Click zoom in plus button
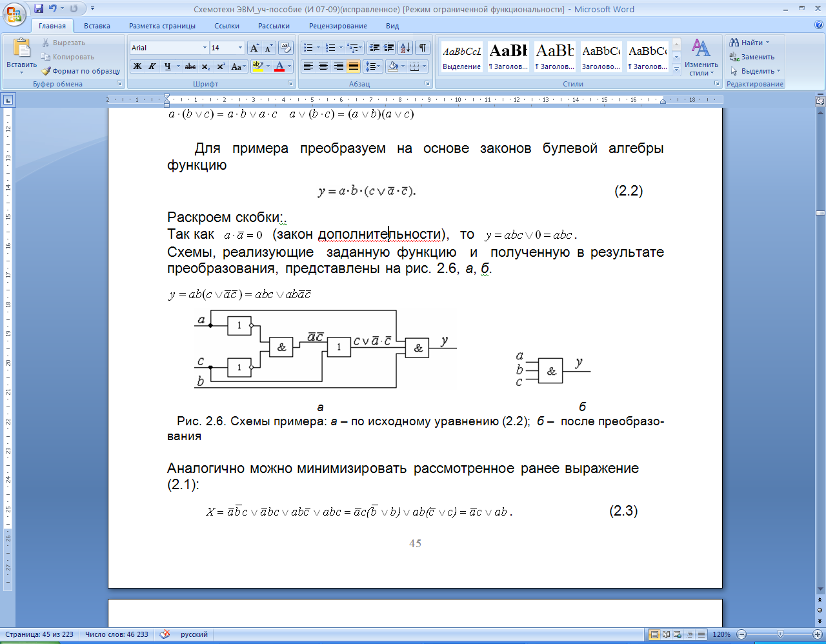The height and width of the screenshot is (644, 826). 819,634
